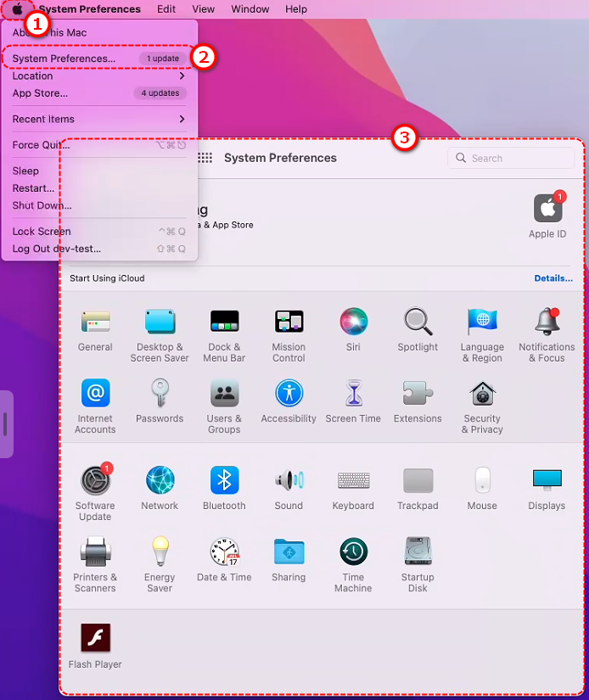
Task: Click the System Preferences search field
Action: point(511,158)
